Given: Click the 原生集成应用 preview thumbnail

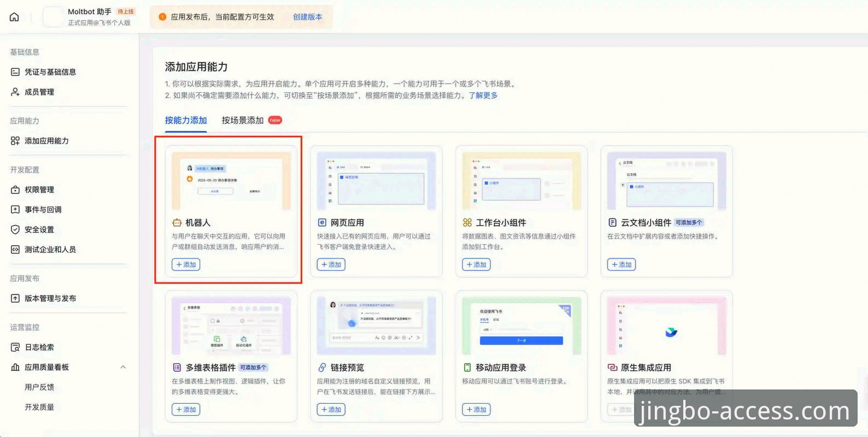Looking at the screenshot, I should [x=667, y=326].
